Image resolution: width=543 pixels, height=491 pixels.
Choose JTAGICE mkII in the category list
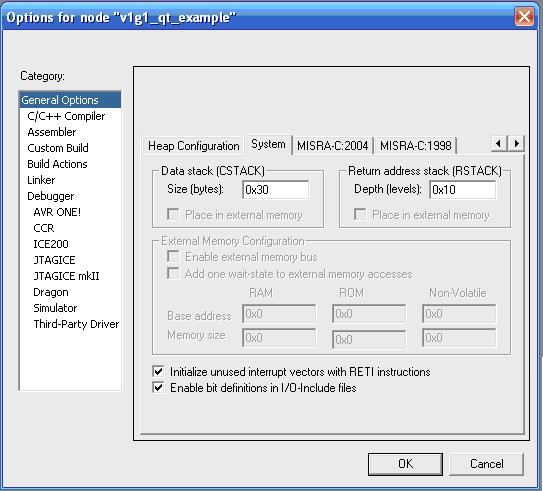click(66, 276)
